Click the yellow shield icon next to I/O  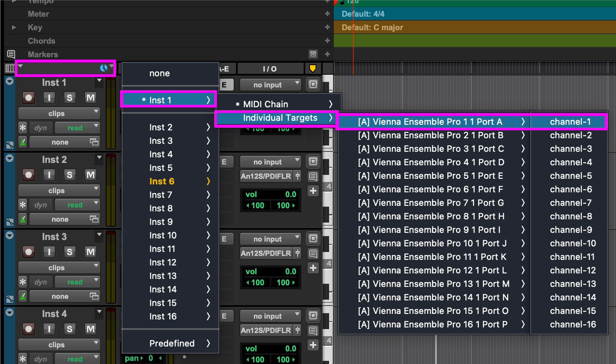313,68
